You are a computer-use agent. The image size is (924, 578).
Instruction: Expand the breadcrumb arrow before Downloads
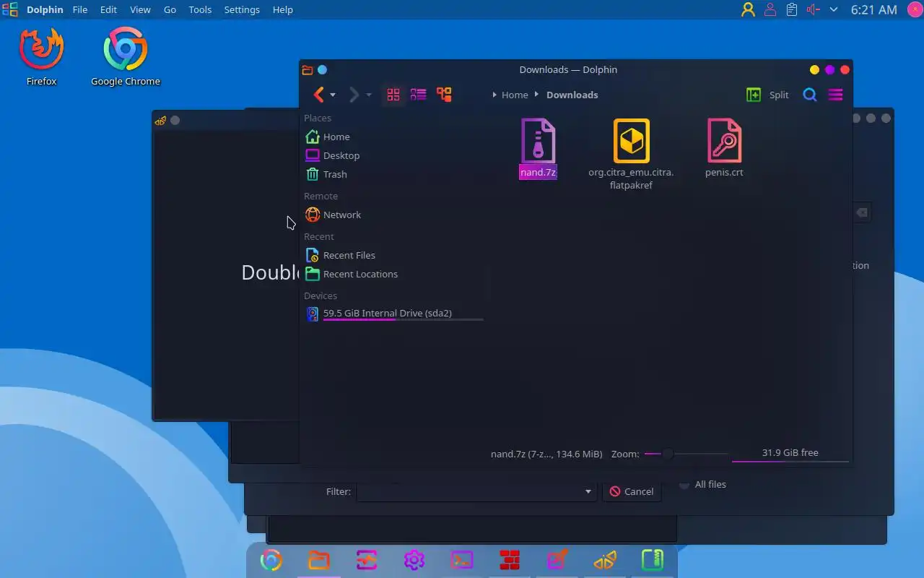536,95
